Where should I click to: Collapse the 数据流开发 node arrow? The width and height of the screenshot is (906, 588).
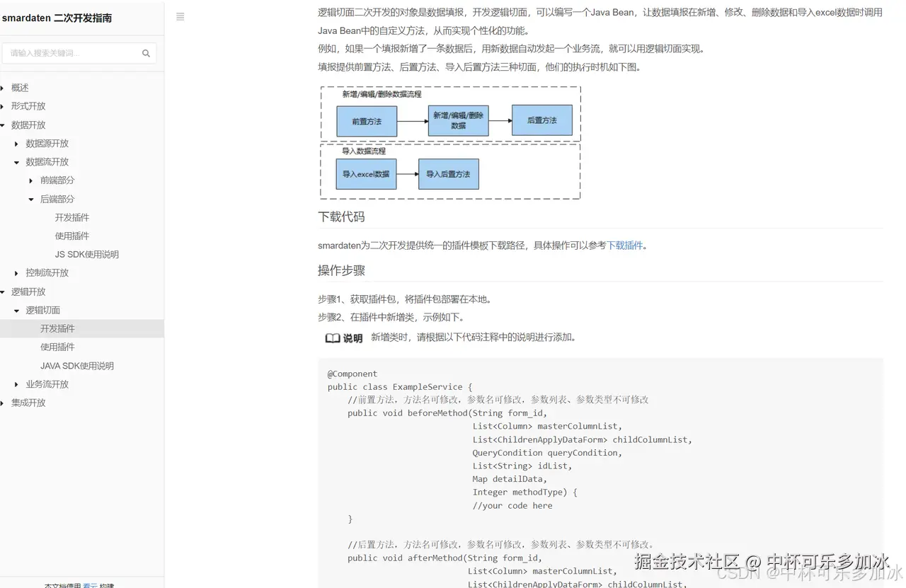17,162
